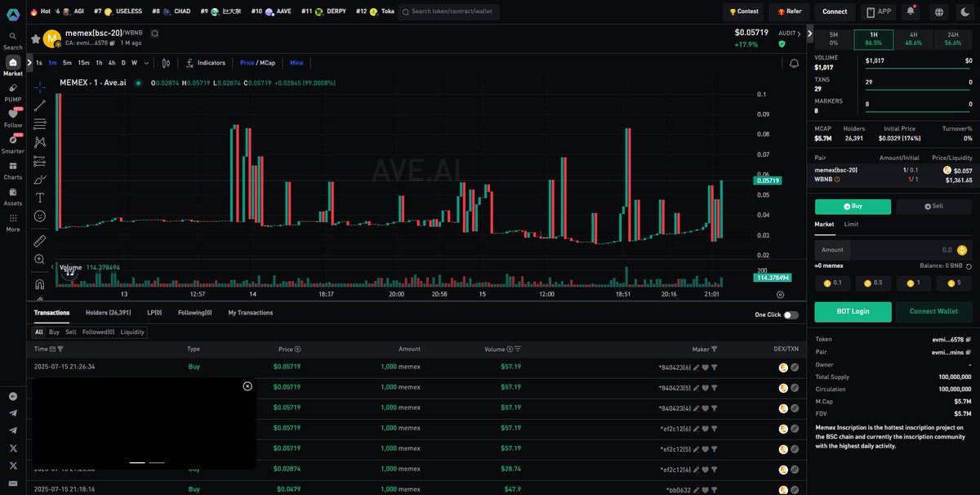Collapse the Volume indicator pane arrow

[x=52, y=267]
